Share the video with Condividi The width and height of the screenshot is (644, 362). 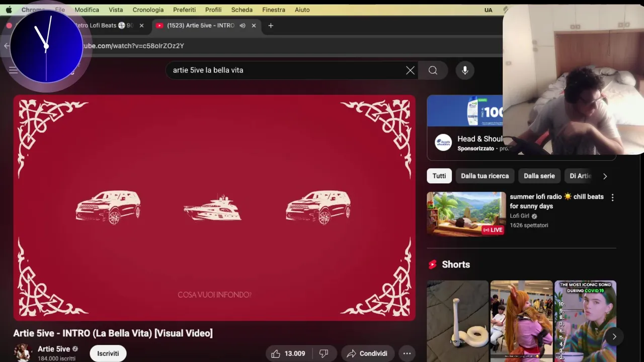click(x=367, y=353)
